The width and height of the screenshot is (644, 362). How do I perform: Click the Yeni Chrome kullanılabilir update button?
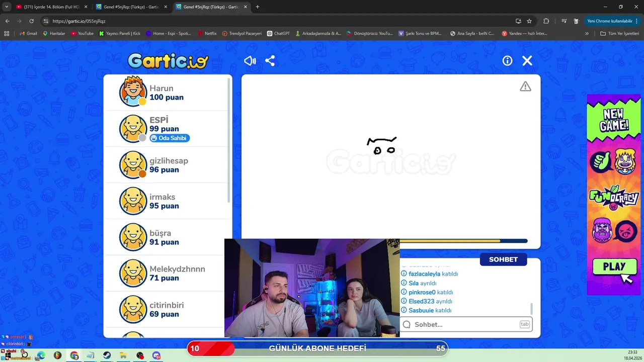[x=613, y=21]
